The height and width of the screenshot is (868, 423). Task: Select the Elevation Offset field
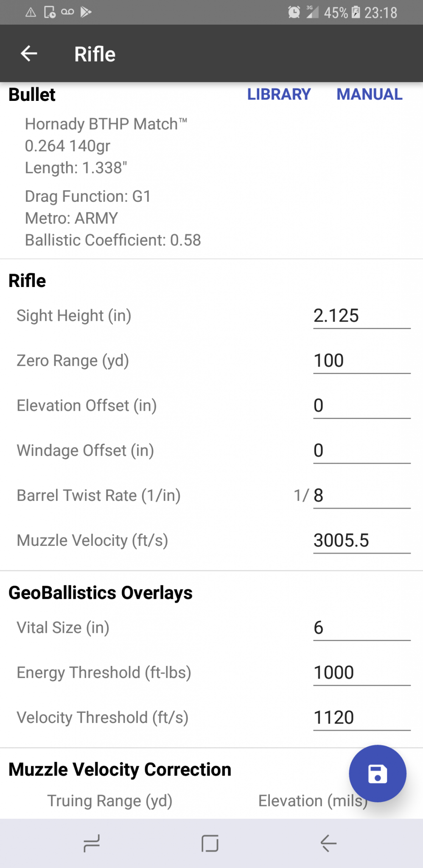tap(362, 406)
